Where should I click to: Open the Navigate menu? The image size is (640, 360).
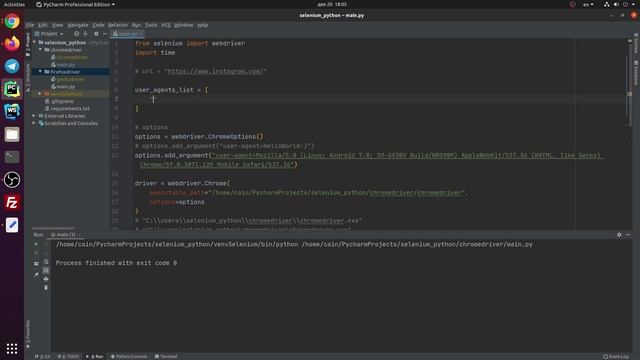pyautogui.click(x=78, y=25)
